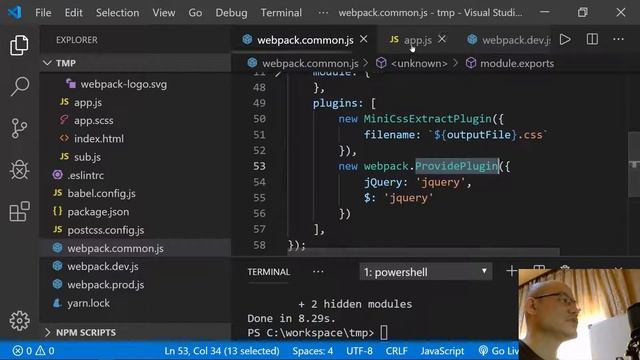This screenshot has height=360, width=640.
Task: Open the Debug view in activity bar
Action: tap(19, 170)
